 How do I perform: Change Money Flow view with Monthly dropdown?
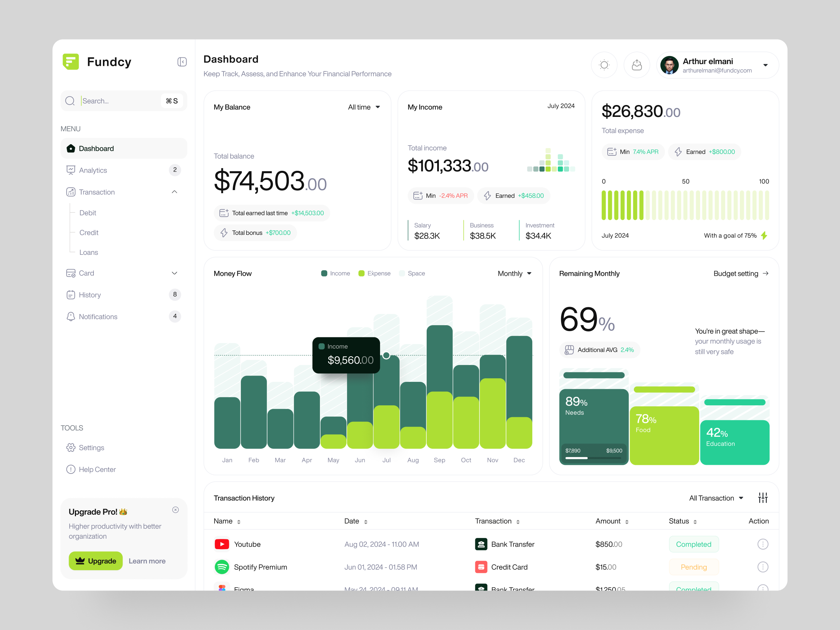pyautogui.click(x=514, y=273)
